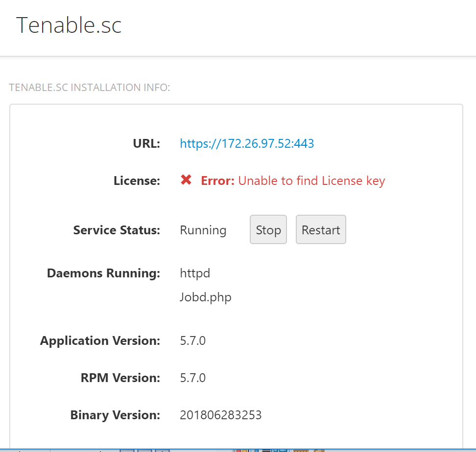Screen dimensions: 476x452
Task: Click the RPM Version label
Action: pyautogui.click(x=120, y=378)
